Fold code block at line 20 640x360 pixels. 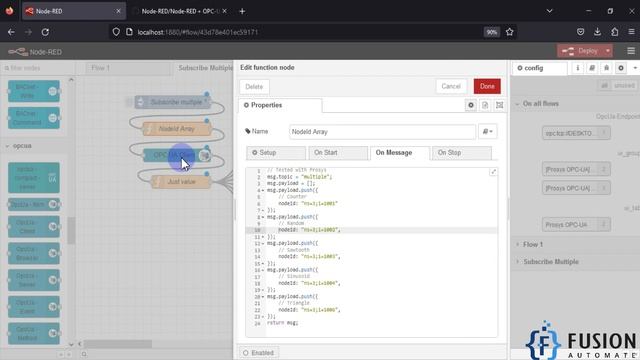[263, 297]
